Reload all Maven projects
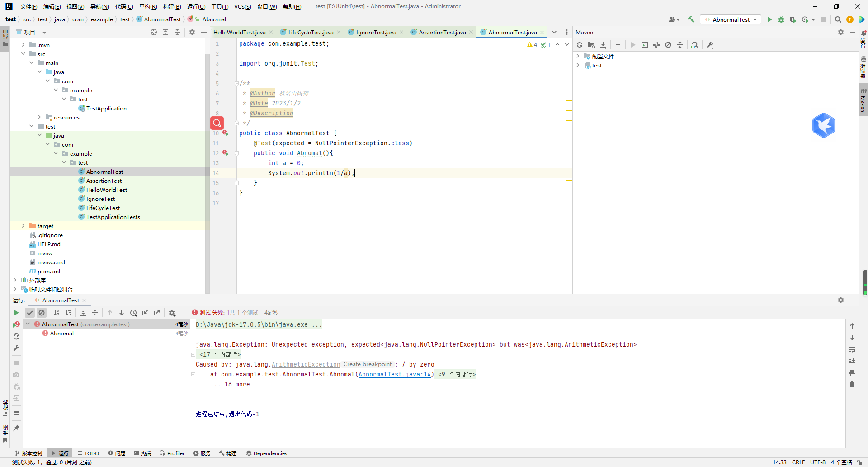The height and width of the screenshot is (467, 868). (580, 45)
